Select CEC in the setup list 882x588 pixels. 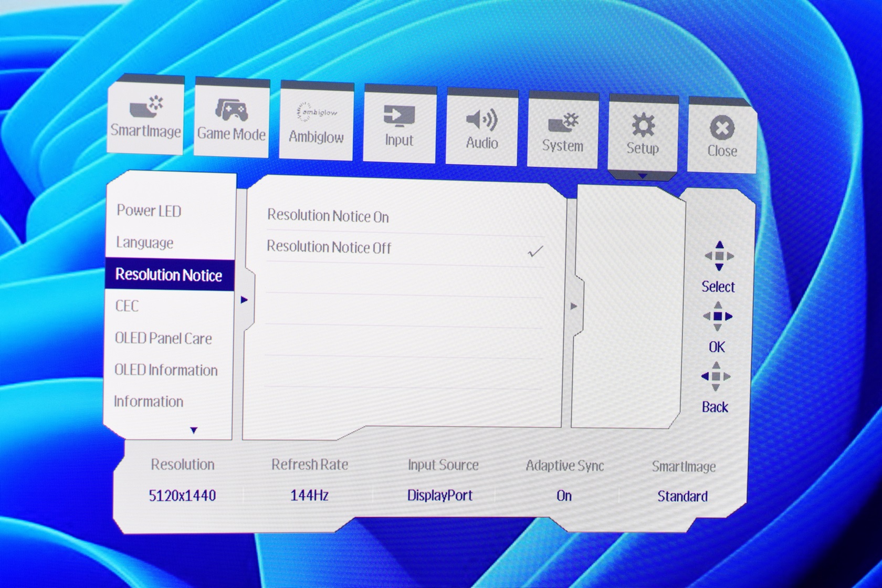coord(127,306)
